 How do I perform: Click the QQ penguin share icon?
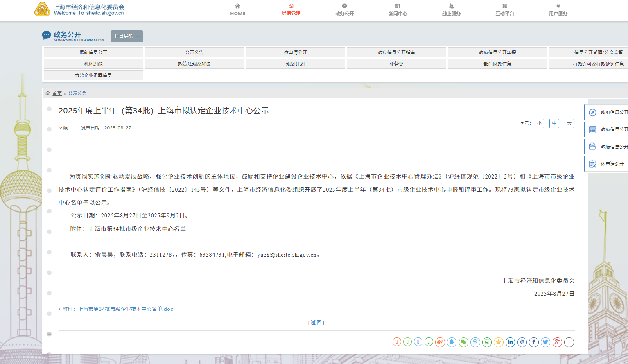pyautogui.click(x=452, y=342)
